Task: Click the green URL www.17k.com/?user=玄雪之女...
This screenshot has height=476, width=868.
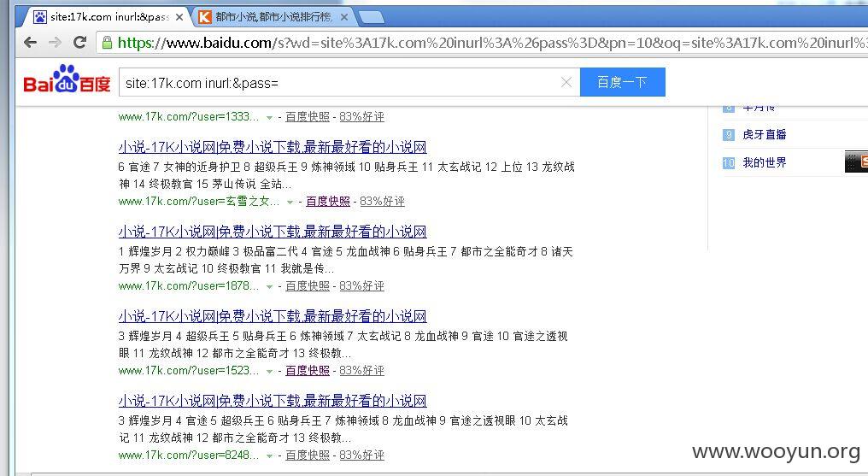Action: pos(199,202)
